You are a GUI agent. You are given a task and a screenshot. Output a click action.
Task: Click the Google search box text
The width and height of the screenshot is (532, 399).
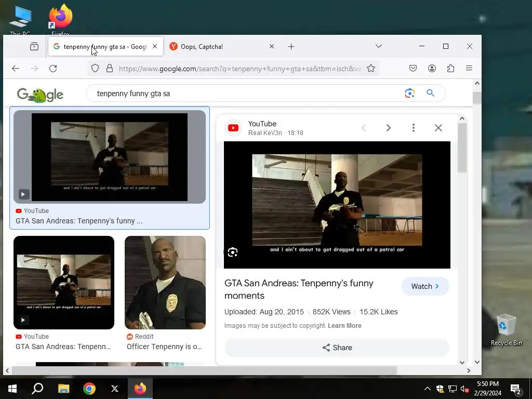pyautogui.click(x=134, y=94)
